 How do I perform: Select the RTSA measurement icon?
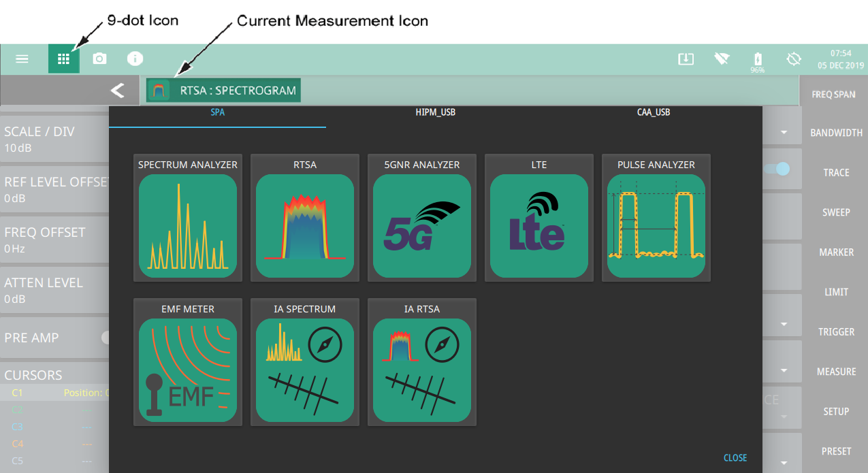tap(305, 226)
